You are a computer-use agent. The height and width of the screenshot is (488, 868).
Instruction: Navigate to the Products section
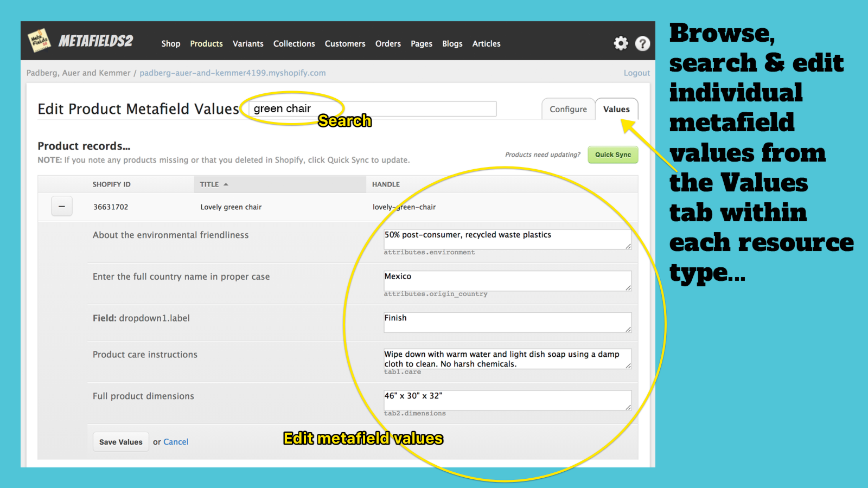coord(206,43)
